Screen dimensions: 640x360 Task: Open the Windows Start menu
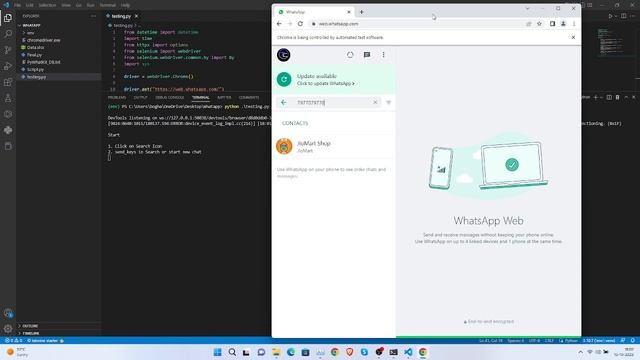(218, 352)
